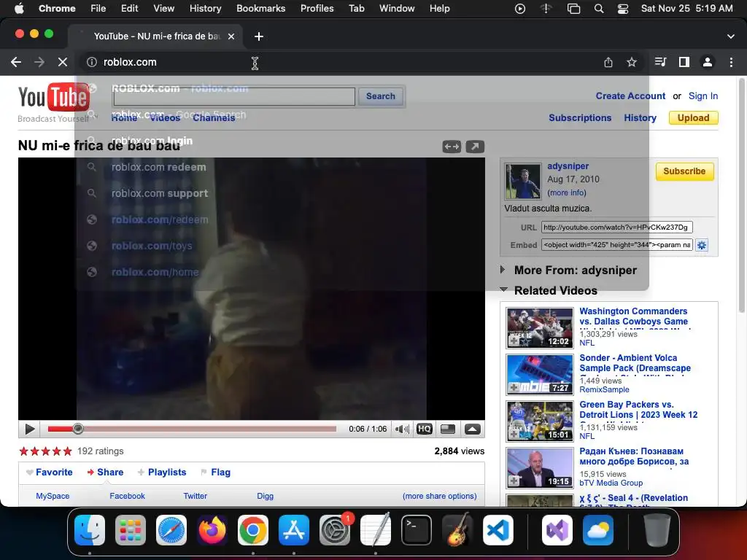This screenshot has width=747, height=560.
Task: Share video to Digg
Action: (266, 496)
